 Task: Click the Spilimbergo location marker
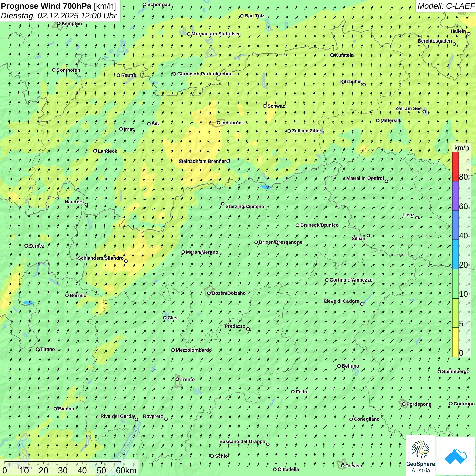point(439,372)
